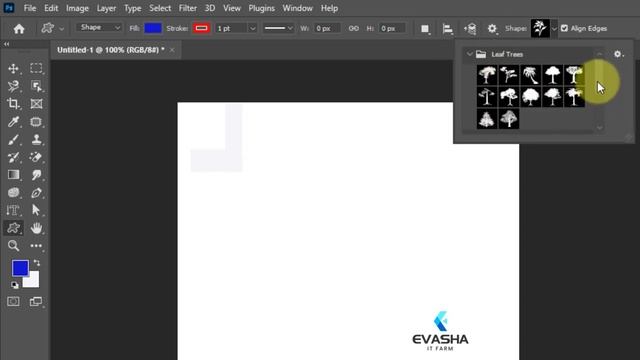The width and height of the screenshot is (640, 360).
Task: Switch to the Untitled-1 document tab
Action: 111,50
